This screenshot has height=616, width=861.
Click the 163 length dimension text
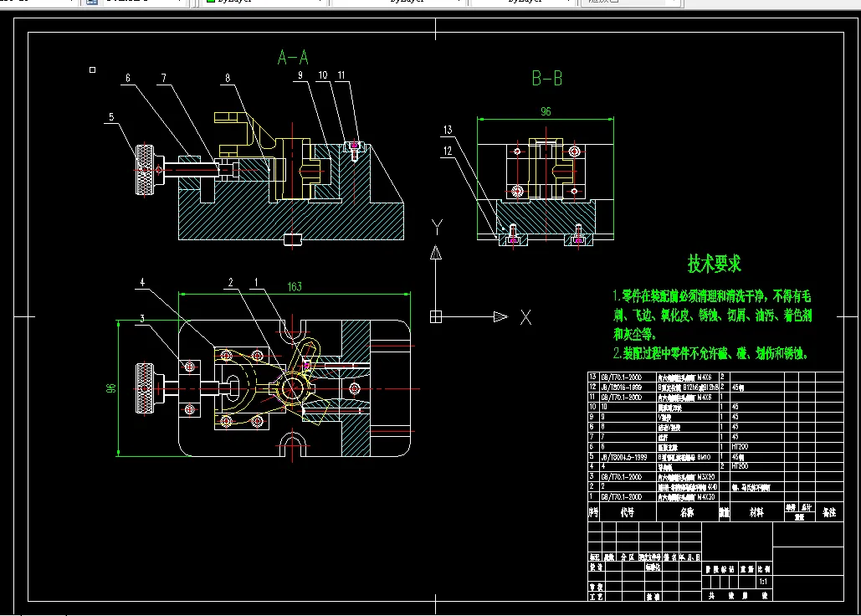(x=295, y=286)
